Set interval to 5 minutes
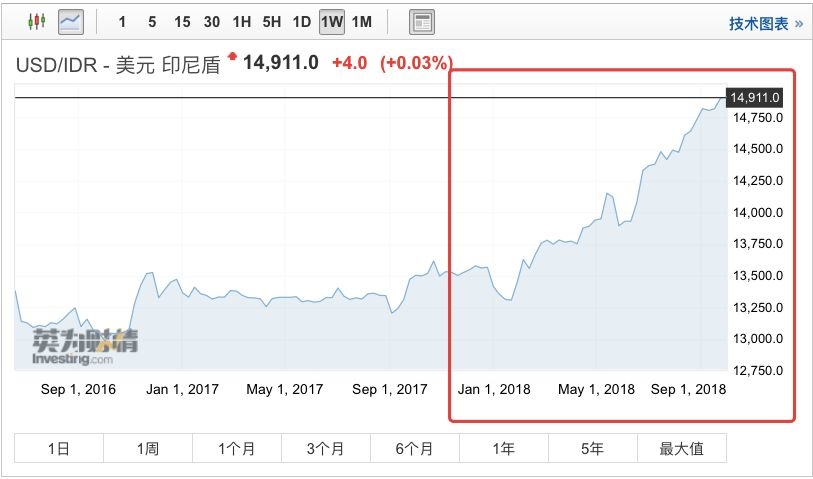The image size is (813, 479). (x=152, y=22)
